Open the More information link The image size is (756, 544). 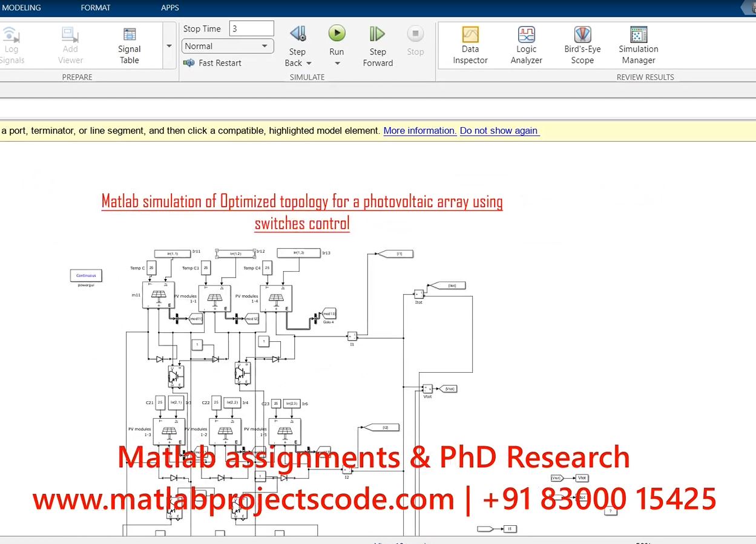point(420,131)
